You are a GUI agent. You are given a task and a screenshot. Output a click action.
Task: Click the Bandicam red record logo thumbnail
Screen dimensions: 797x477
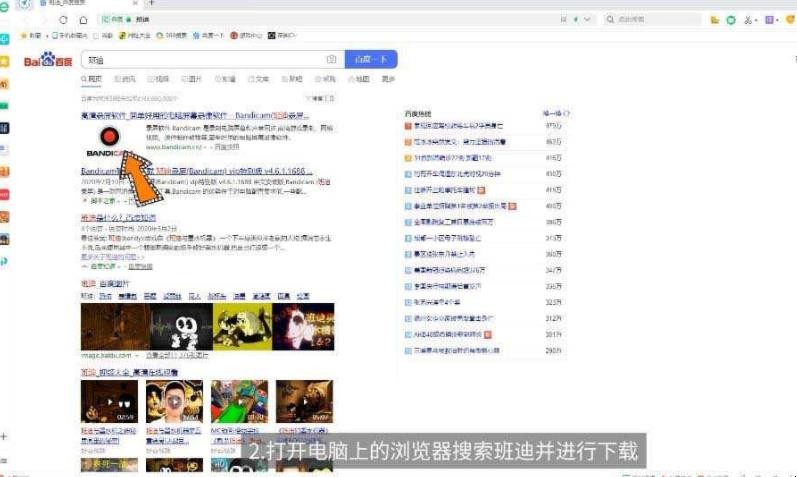click(110, 141)
